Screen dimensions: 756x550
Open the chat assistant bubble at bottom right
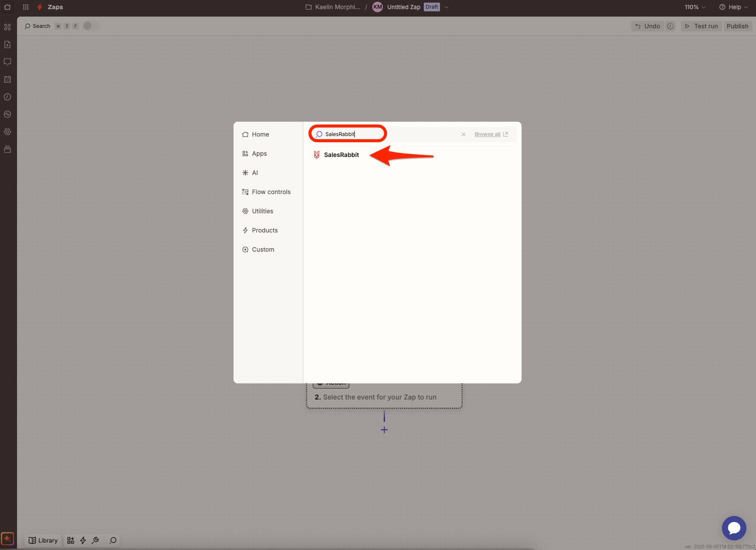[734, 528]
